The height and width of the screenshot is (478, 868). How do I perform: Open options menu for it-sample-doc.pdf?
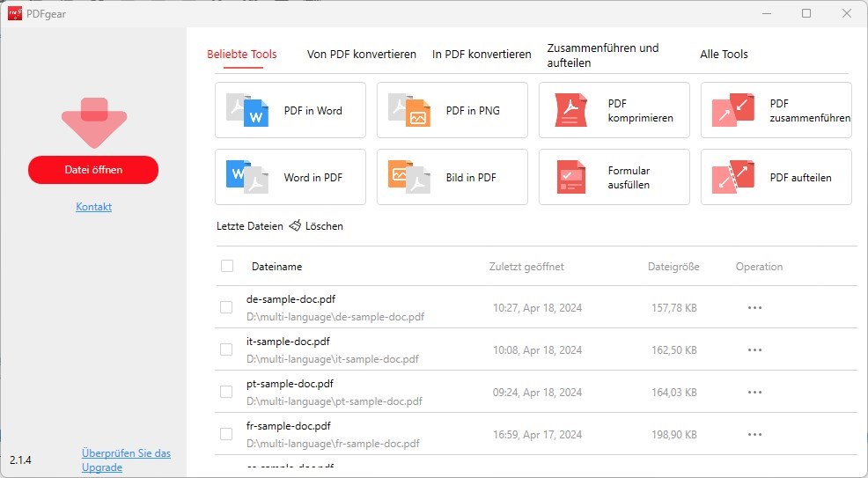[x=754, y=349]
